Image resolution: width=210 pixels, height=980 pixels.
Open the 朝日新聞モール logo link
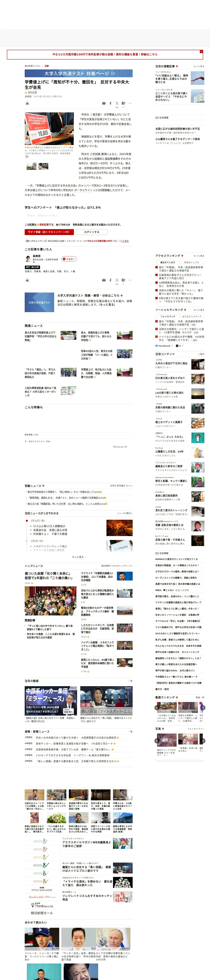42,913
